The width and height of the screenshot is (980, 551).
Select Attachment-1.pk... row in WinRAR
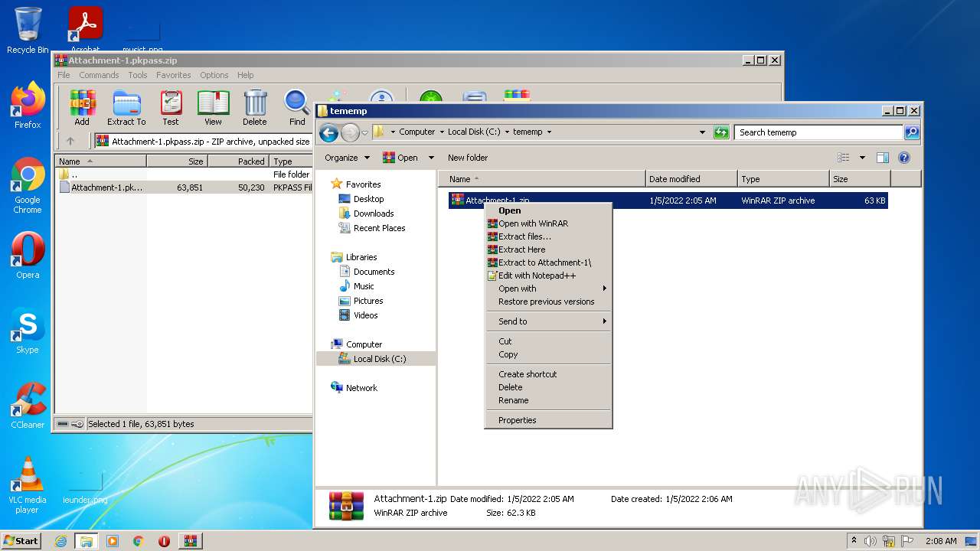coord(184,187)
